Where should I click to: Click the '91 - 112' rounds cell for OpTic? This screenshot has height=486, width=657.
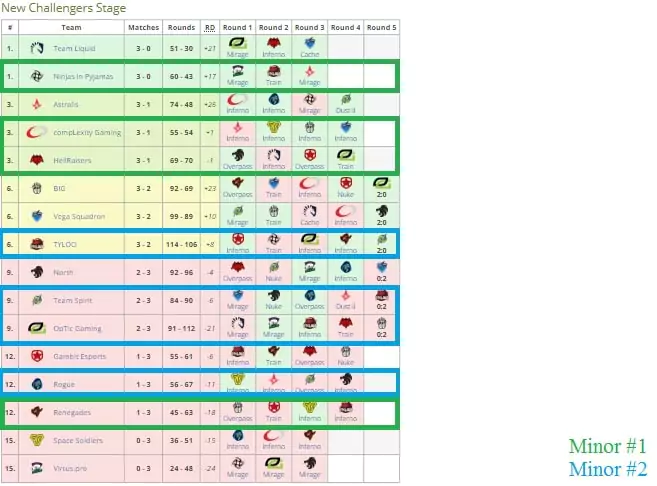(x=181, y=328)
